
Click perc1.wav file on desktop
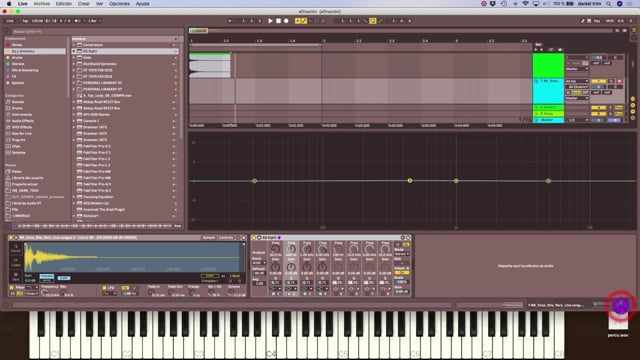pos(618,324)
